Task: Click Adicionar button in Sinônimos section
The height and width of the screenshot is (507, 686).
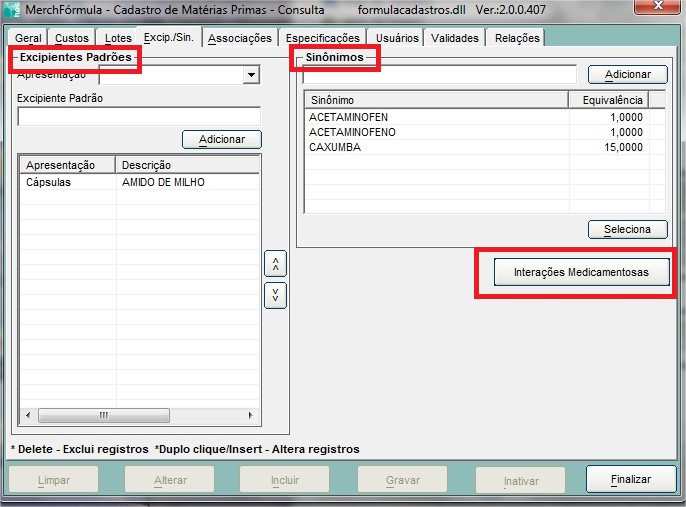Action: (627, 74)
